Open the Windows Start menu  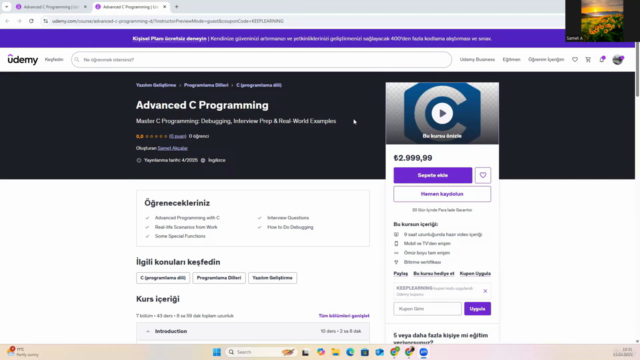pos(217,352)
